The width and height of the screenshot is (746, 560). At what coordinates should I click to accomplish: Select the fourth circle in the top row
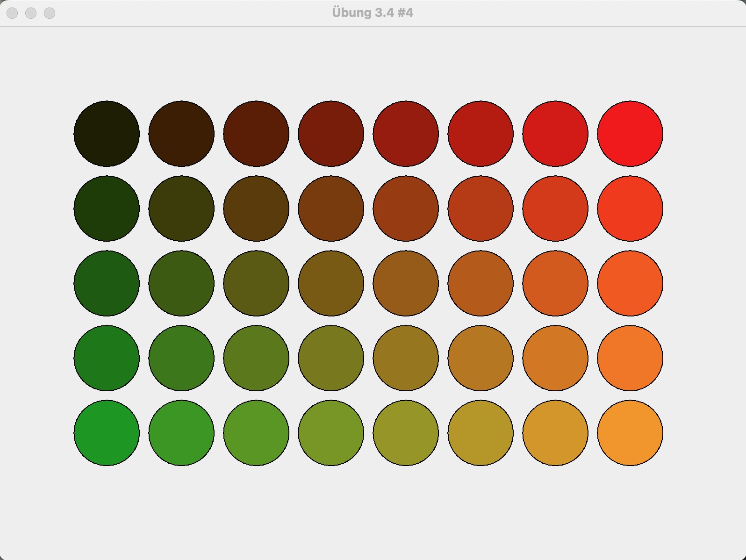click(x=331, y=134)
